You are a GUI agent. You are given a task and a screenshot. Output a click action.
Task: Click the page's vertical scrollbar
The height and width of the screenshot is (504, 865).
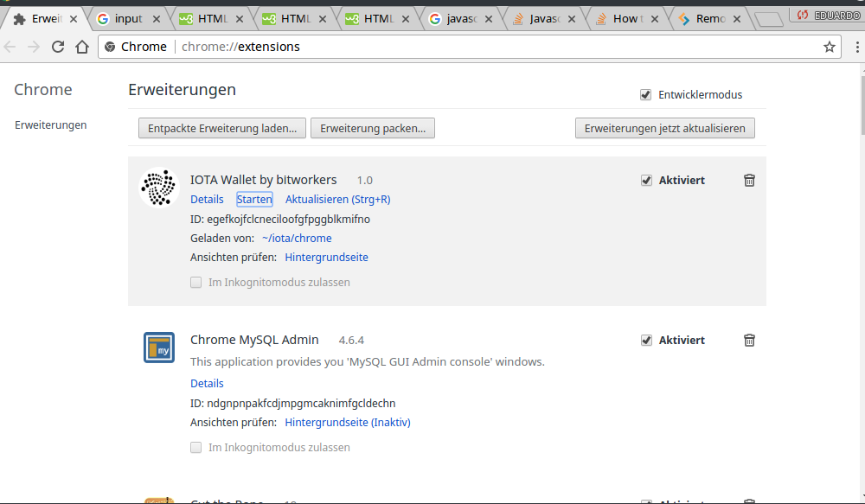tap(862, 105)
